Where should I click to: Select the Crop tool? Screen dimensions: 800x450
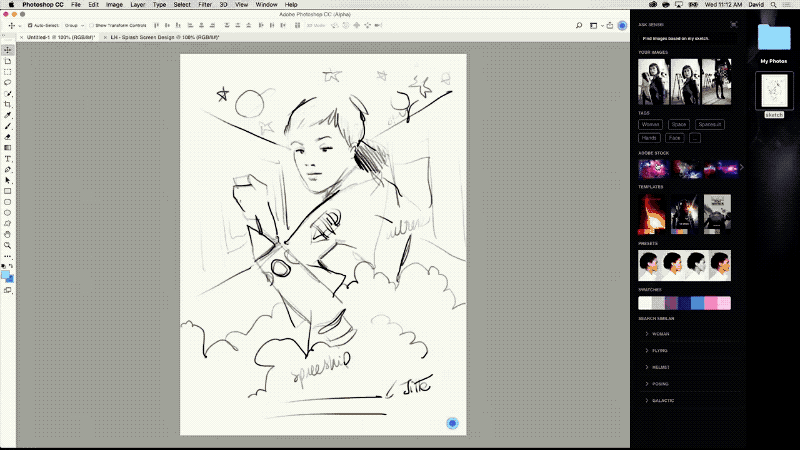tap(8, 105)
